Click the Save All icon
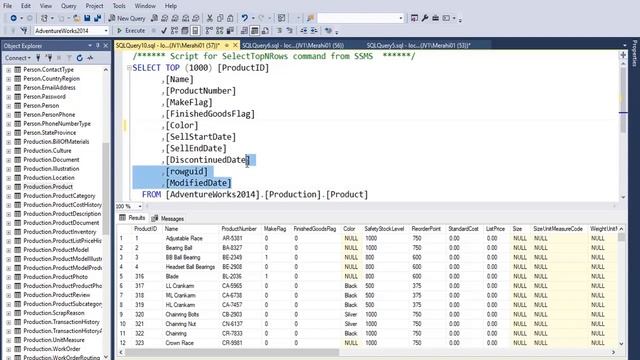640x360 pixels. pyautogui.click(x=98, y=18)
